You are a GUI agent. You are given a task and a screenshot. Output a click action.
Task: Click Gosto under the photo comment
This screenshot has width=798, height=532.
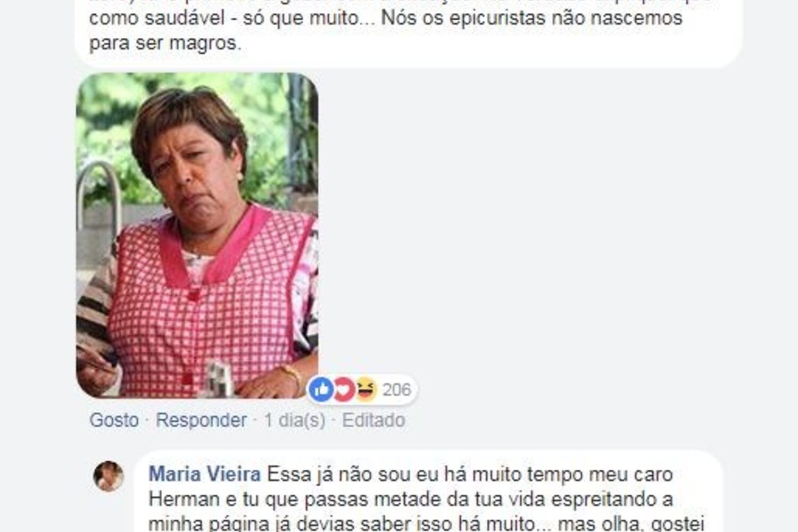click(x=114, y=420)
